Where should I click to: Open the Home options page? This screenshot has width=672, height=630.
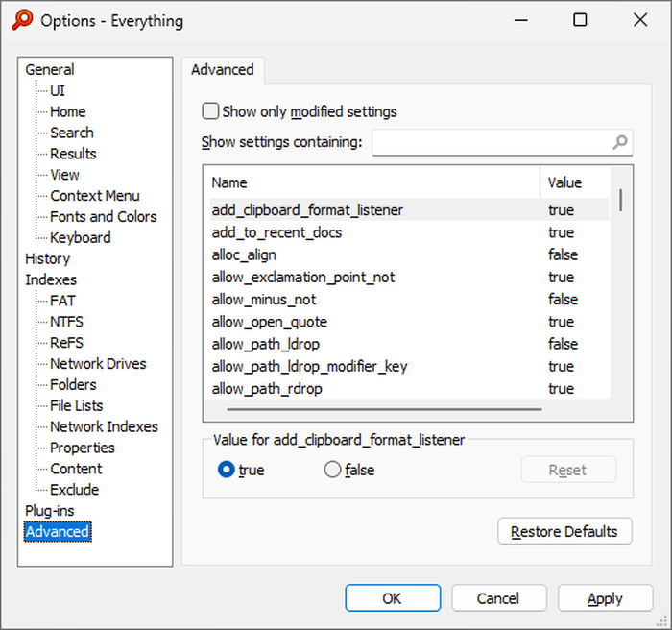(x=68, y=111)
